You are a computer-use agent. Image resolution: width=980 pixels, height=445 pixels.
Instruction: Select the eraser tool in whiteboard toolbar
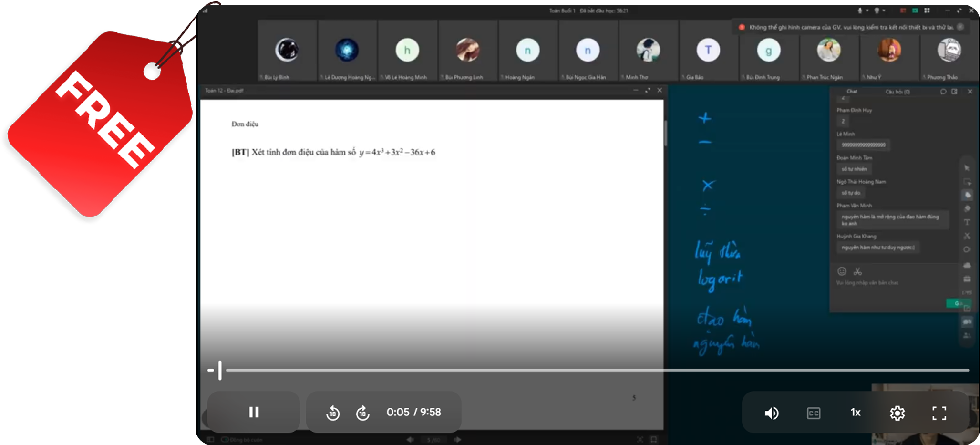(967, 209)
